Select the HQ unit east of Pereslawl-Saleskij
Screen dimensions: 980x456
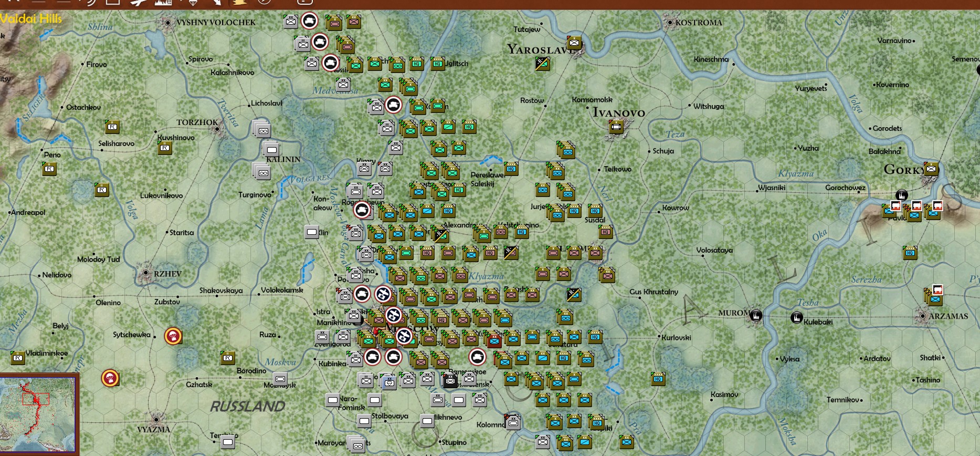tap(511, 169)
